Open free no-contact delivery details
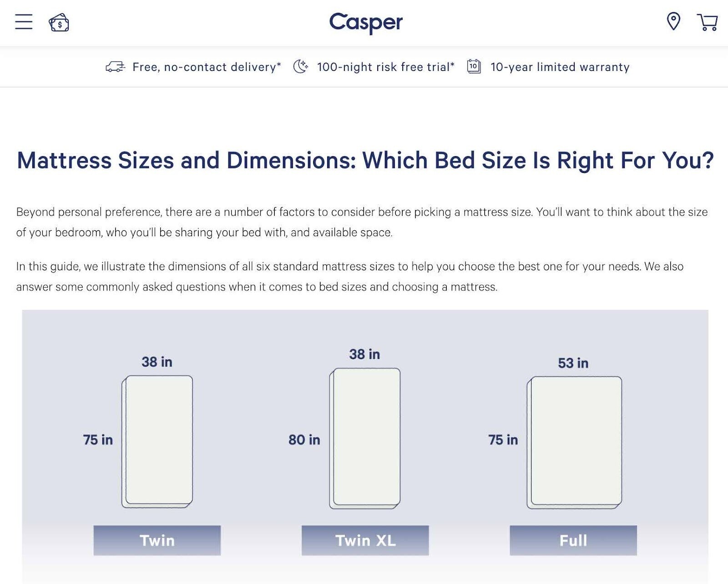The height and width of the screenshot is (584, 728). tap(207, 67)
